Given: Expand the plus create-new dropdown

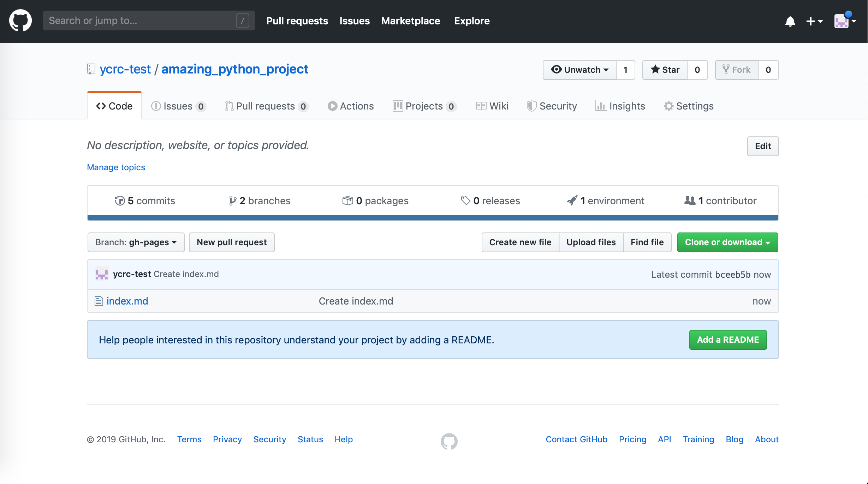Looking at the screenshot, I should click(x=814, y=21).
